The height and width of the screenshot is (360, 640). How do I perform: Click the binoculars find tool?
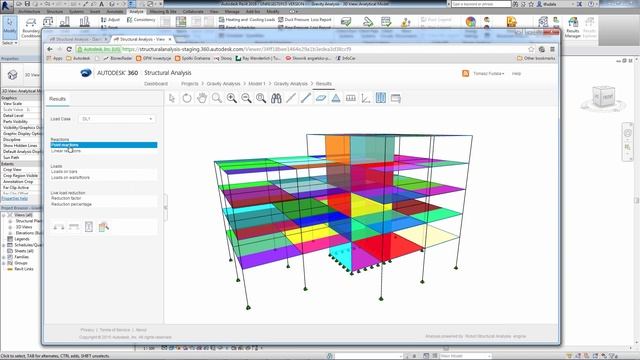click(x=276, y=98)
